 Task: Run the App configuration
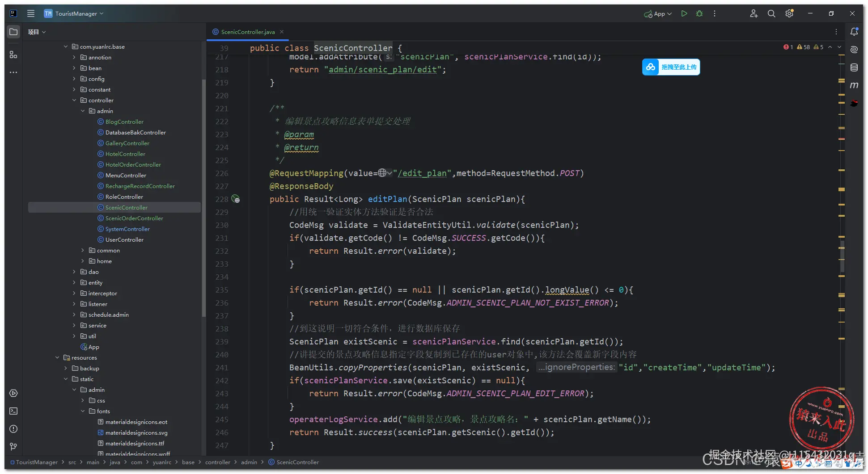tap(684, 13)
